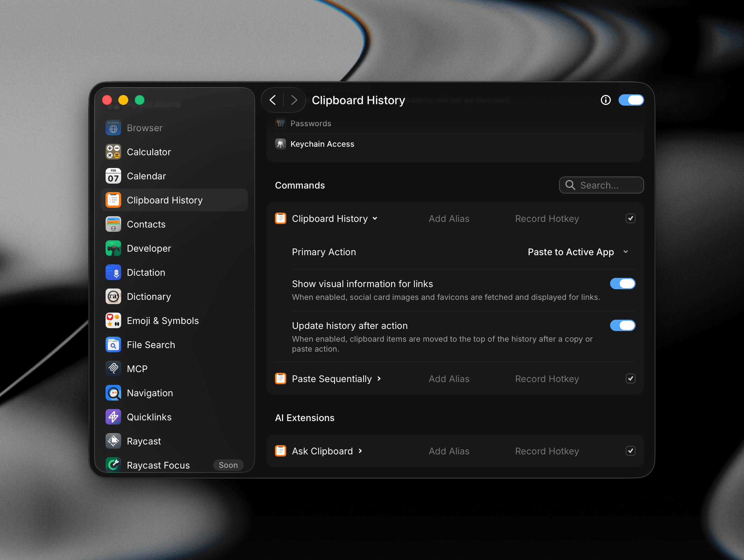Viewport: 744px width, 560px height.
Task: Click the Contacts extension icon
Action: [113, 224]
